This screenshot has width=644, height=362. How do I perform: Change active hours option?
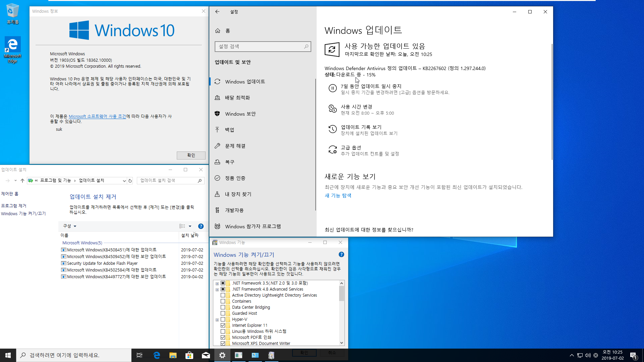[x=361, y=109]
